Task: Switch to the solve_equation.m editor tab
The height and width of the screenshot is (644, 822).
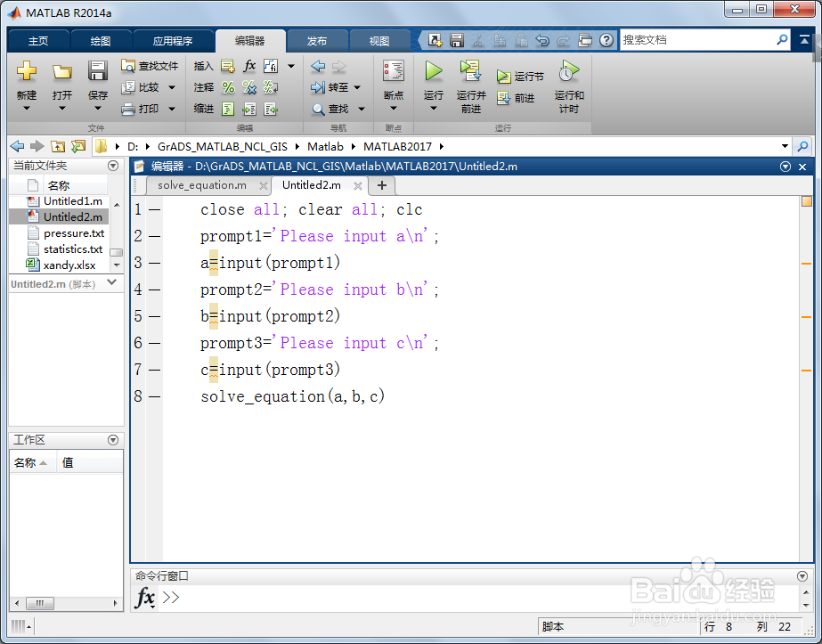Action: pos(202,185)
